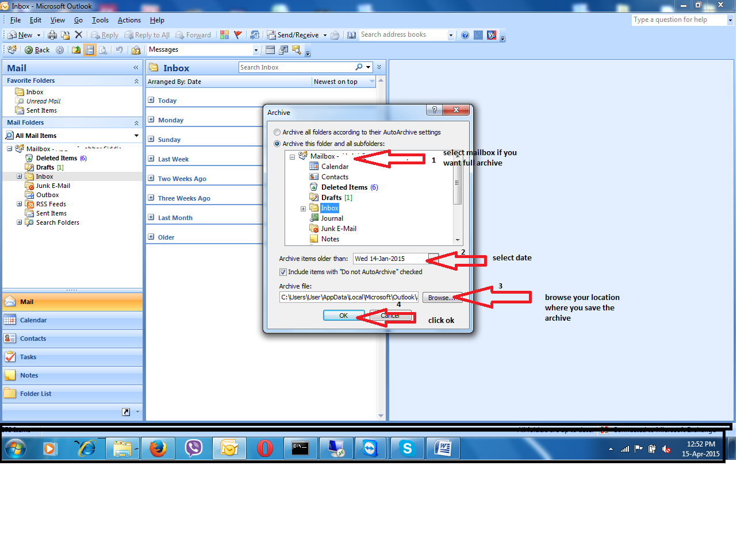This screenshot has width=756, height=554.
Task: Open the New item dropdown arrow
Action: click(39, 35)
